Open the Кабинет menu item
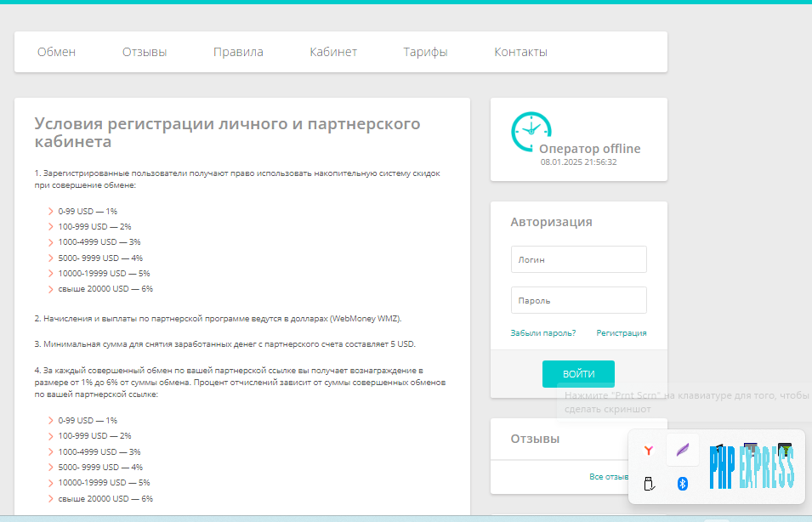Viewport: 812px width, 522px height. pyautogui.click(x=333, y=52)
